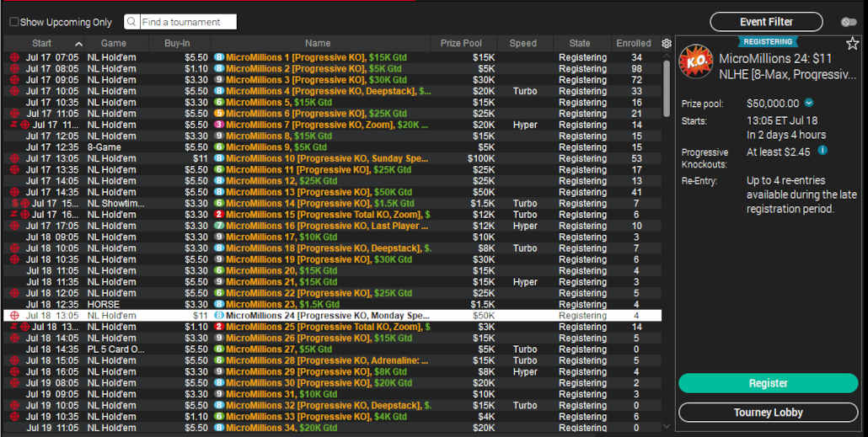
Task: Toggle the Event Filter switch
Action: 848,22
